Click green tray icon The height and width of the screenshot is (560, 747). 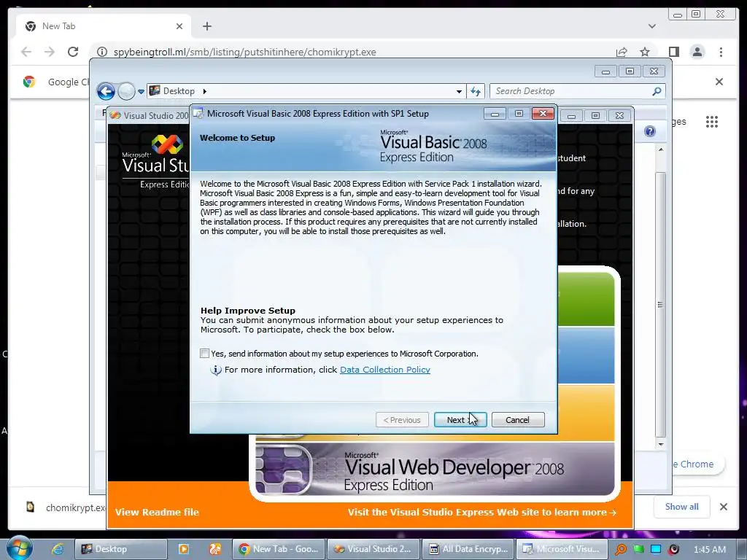pos(639,550)
